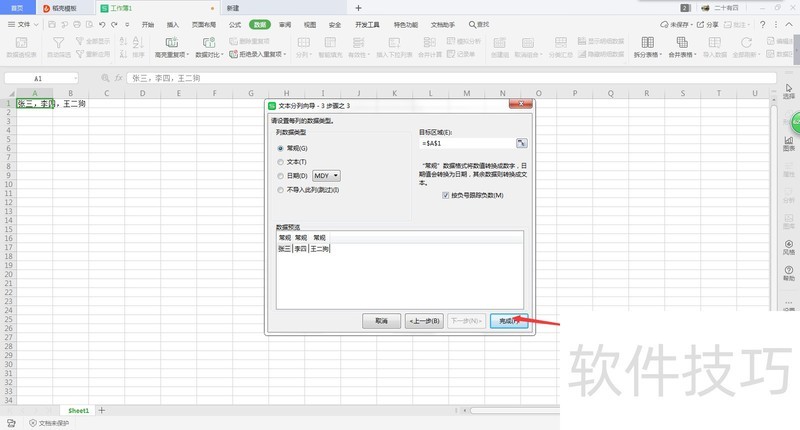
Task: Select the 常规(G) radio button
Action: pos(281,148)
